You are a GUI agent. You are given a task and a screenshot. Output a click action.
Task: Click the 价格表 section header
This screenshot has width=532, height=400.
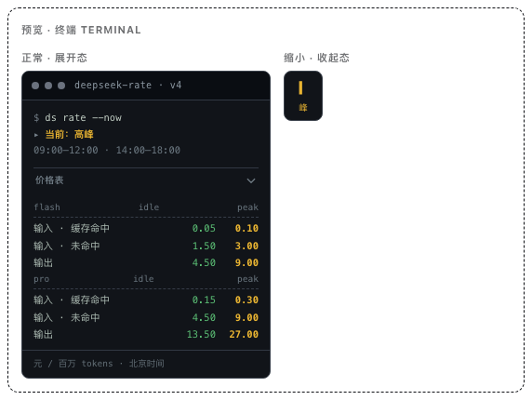click(x=146, y=180)
